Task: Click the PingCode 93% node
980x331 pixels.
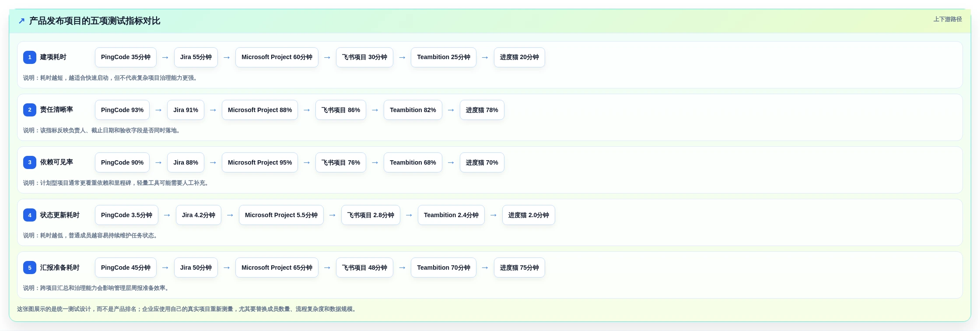Action: coord(122,110)
